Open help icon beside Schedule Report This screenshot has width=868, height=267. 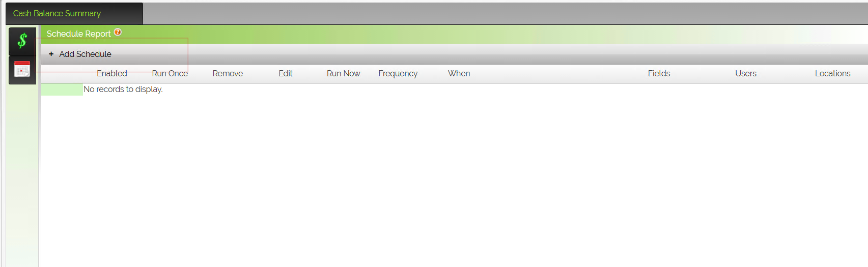[118, 32]
